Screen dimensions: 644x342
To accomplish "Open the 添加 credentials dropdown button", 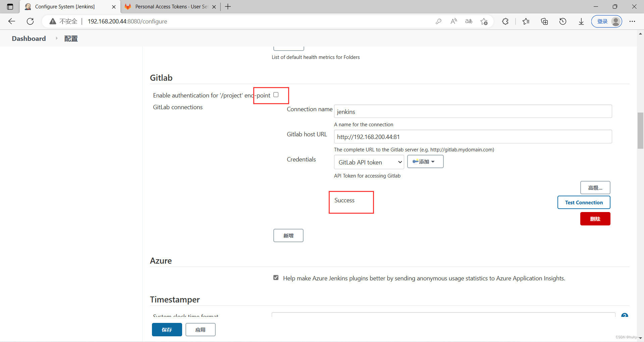I will pos(425,161).
